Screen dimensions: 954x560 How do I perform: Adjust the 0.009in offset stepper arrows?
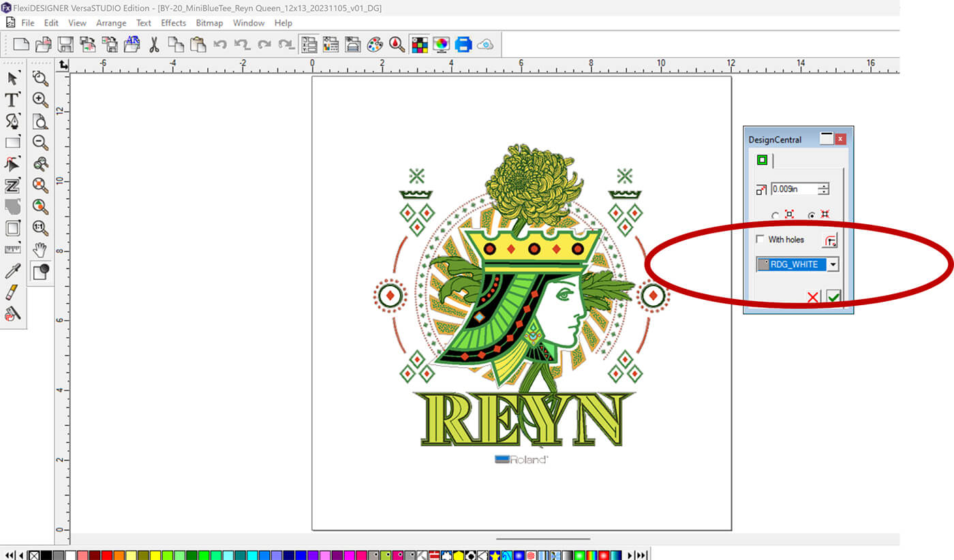[824, 189]
